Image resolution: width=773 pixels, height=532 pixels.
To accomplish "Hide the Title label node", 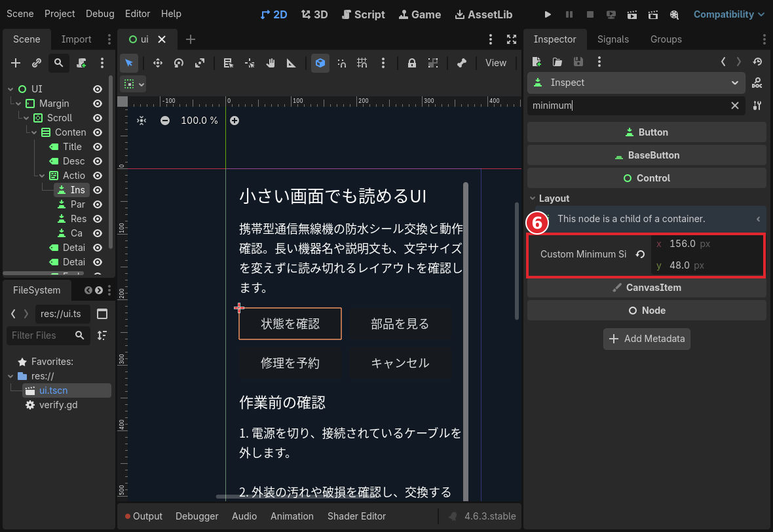I will pyautogui.click(x=98, y=147).
